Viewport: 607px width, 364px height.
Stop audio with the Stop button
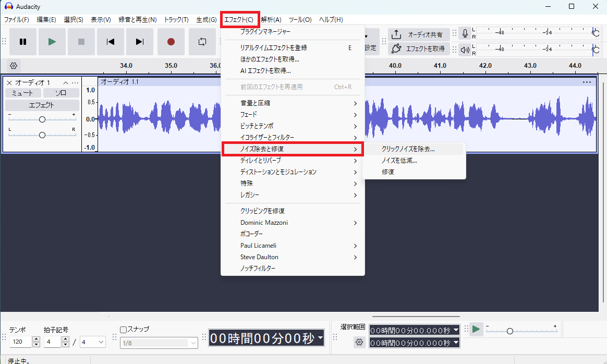pos(81,42)
